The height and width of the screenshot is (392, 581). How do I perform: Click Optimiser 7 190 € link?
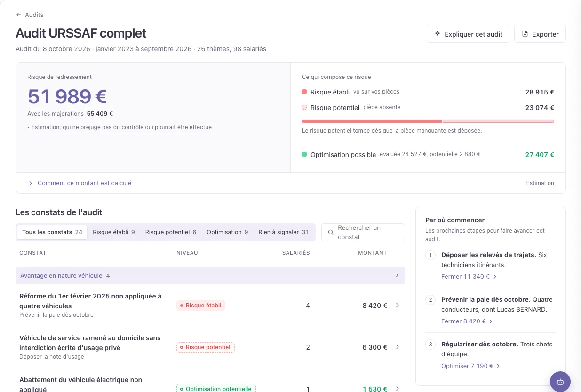tap(471, 366)
